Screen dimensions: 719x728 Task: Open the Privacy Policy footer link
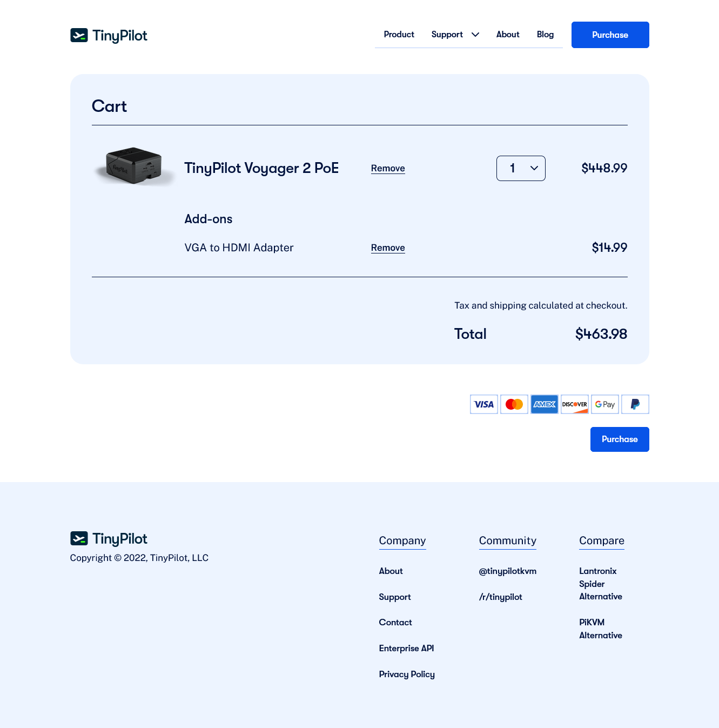point(407,674)
